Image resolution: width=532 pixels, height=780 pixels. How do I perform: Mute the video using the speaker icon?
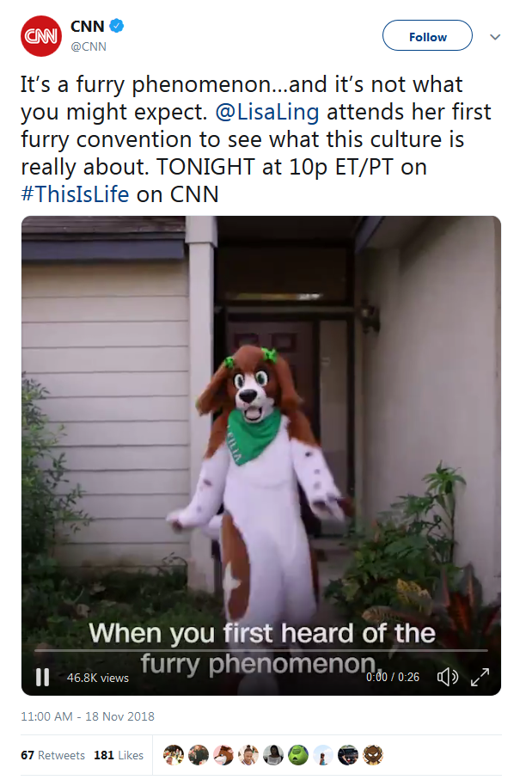coord(448,677)
